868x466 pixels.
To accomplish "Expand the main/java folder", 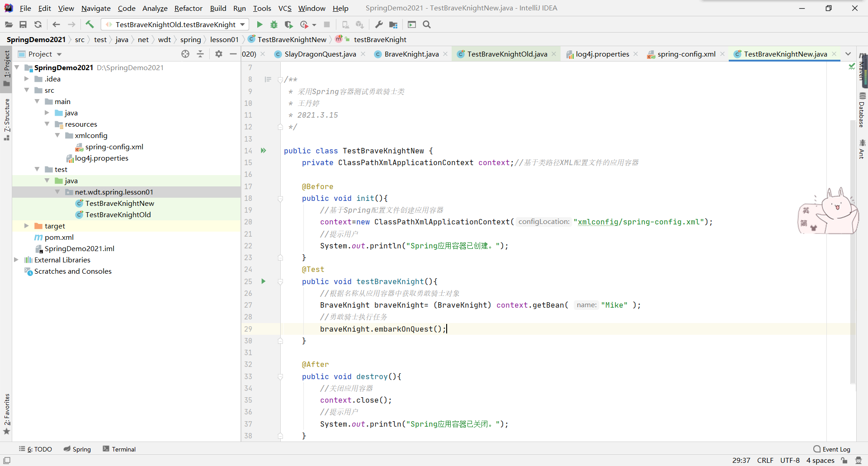I will [x=47, y=113].
